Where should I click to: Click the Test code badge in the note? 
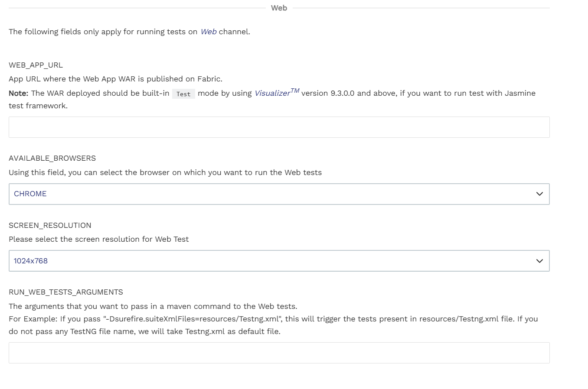tap(183, 94)
